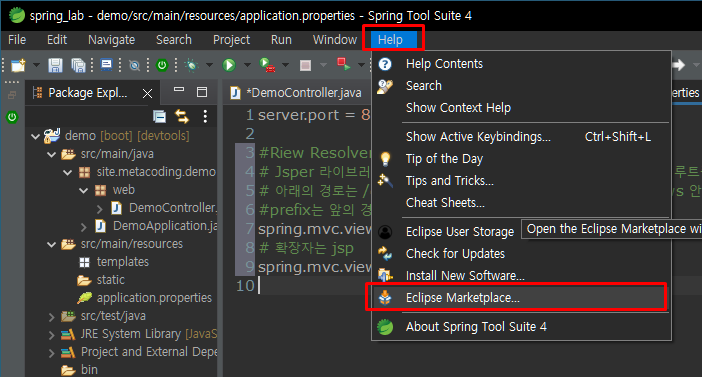This screenshot has height=377, width=702.
Task: Open the External Tools dropdown arrow
Action: click(286, 65)
